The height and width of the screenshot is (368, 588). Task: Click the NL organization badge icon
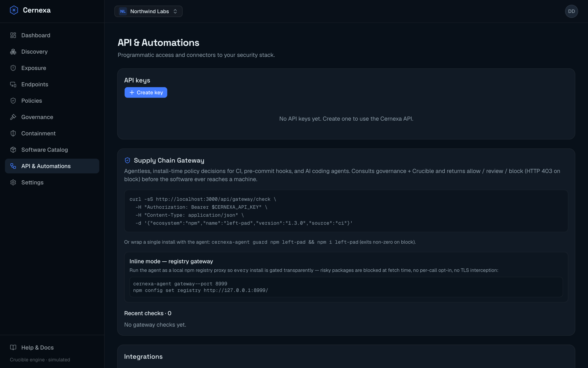(x=123, y=11)
